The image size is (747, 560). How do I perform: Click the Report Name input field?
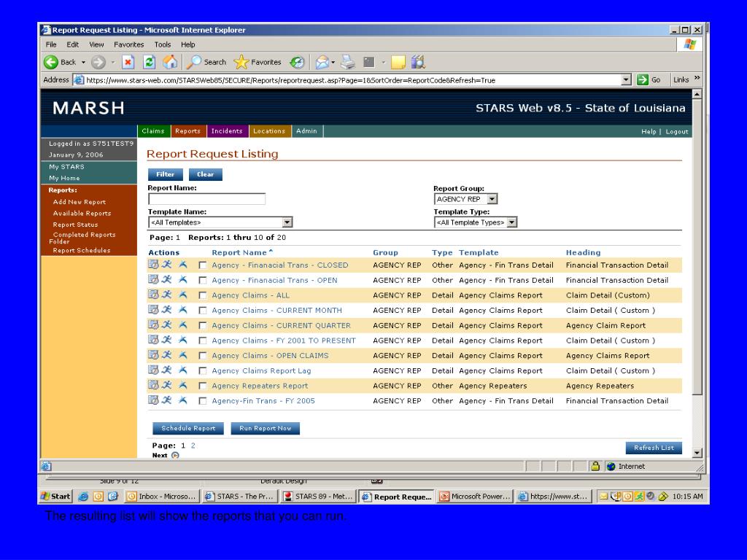pos(206,199)
